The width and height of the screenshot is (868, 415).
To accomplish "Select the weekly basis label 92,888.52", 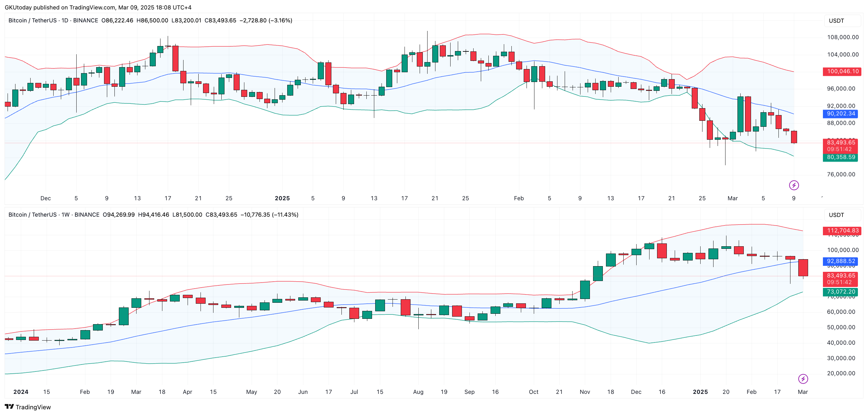I will click(x=840, y=261).
